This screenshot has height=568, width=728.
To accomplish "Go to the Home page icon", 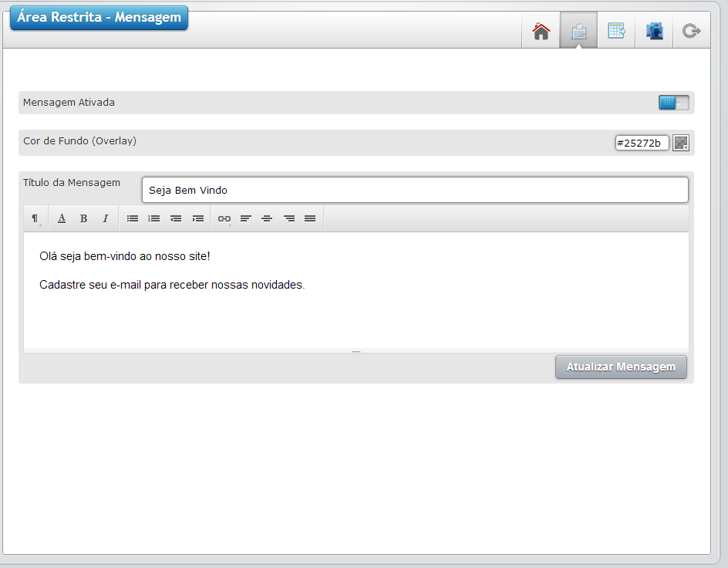I will coord(541,31).
